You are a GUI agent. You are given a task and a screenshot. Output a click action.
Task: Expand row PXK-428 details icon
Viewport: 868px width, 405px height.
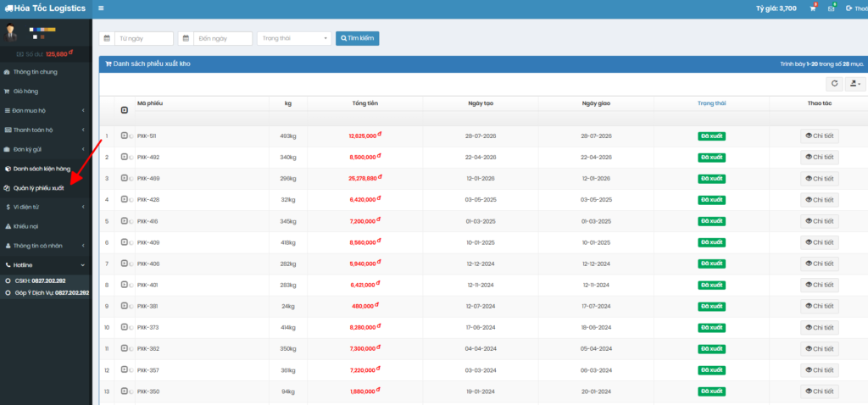(x=125, y=199)
